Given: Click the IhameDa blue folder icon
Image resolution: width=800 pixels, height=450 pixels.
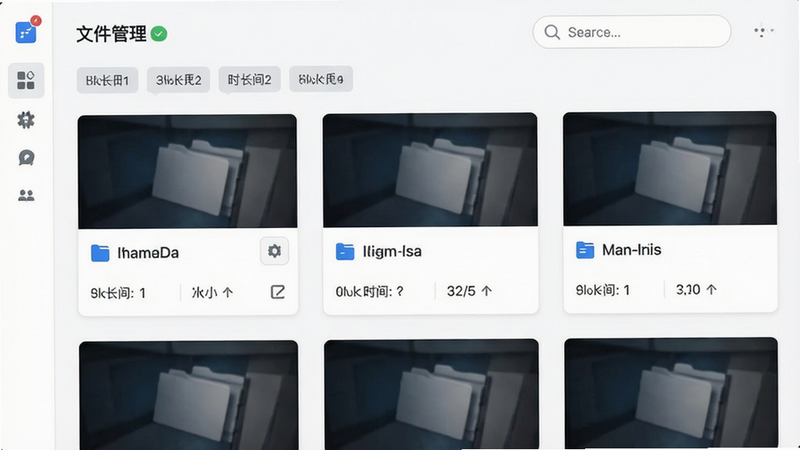Looking at the screenshot, I should pos(100,253).
